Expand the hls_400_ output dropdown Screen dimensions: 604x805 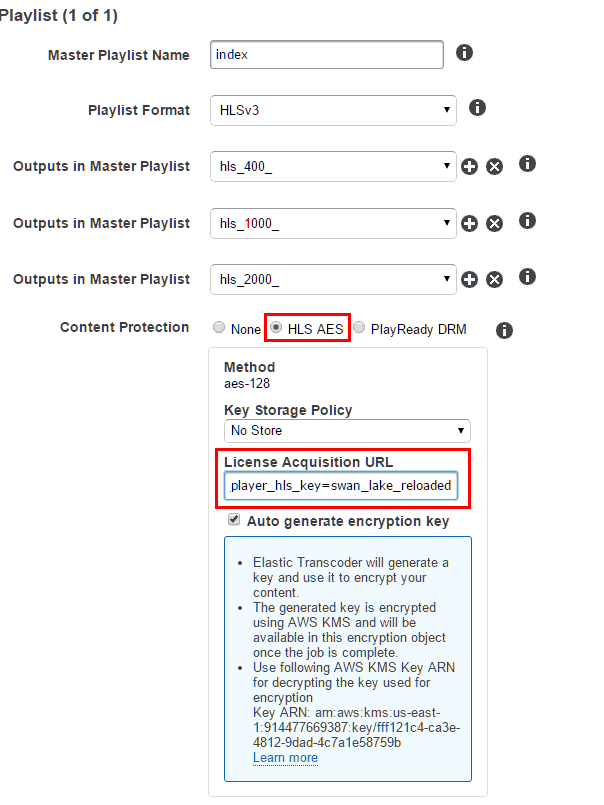click(x=333, y=166)
